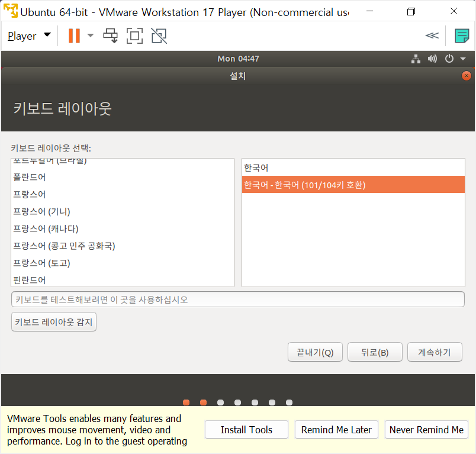The height and width of the screenshot is (454, 476).
Task: Select 프랑스어 layout
Action: tap(123, 194)
